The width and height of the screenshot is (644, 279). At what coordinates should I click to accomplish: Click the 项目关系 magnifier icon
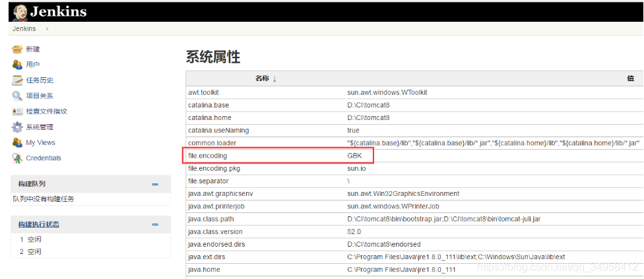[17, 96]
